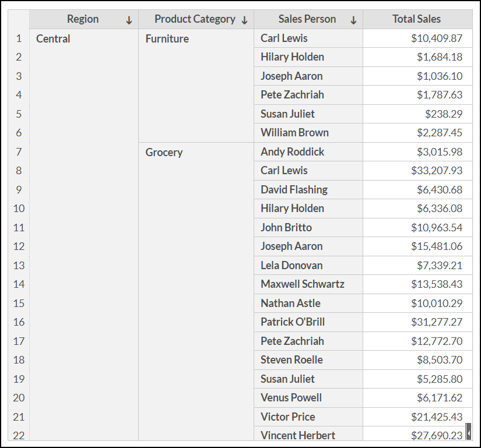This screenshot has width=481, height=448.
Task: Click the sort arrow in Region header
Action: (129, 20)
